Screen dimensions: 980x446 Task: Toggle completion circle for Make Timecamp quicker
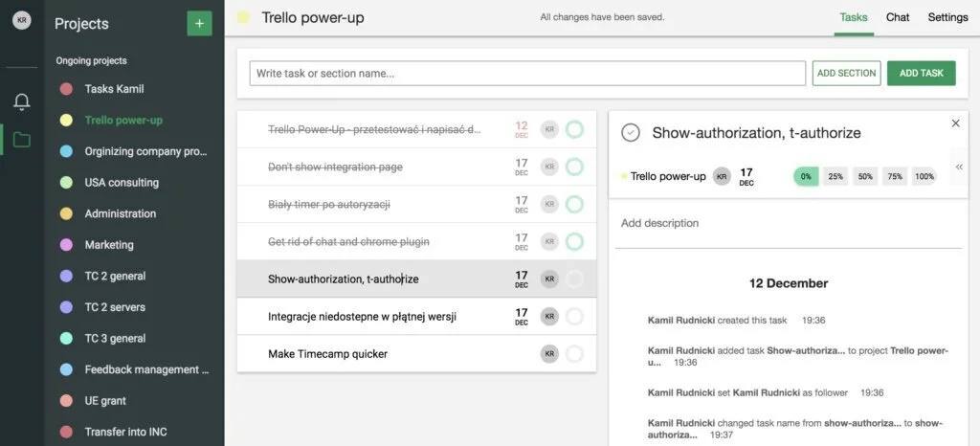(574, 354)
